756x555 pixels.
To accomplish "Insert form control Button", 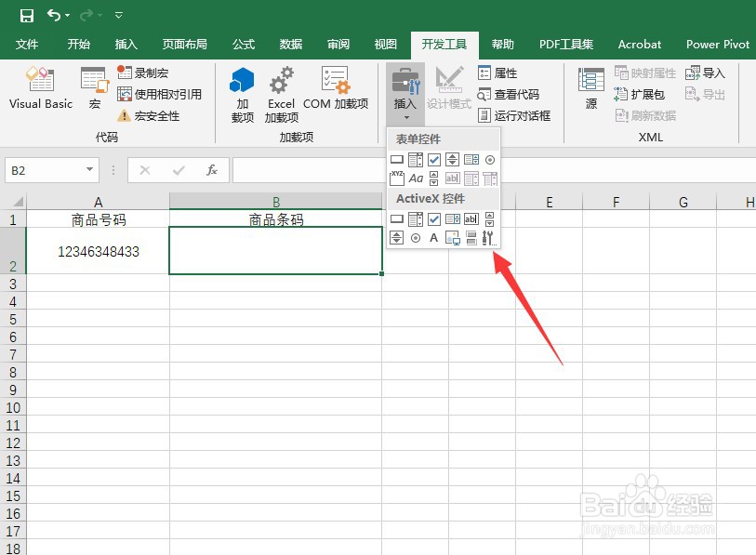I will point(397,160).
